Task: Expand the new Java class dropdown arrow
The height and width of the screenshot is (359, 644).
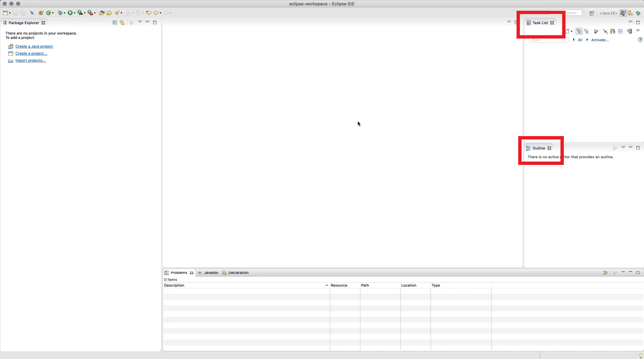Action: click(53, 13)
